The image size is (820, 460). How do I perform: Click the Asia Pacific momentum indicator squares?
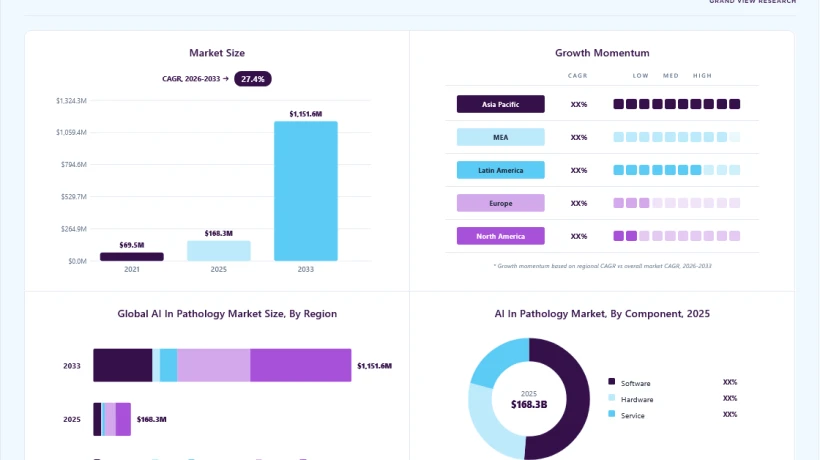(677, 104)
